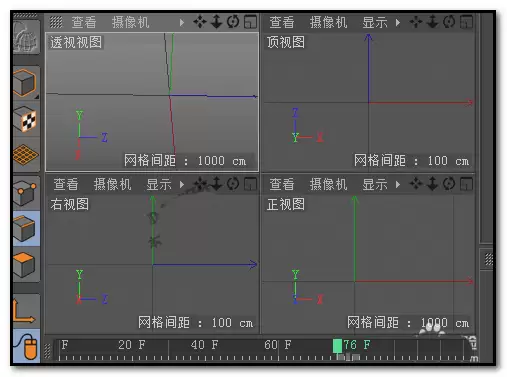The image size is (507, 377).
Task: Click the perspective viewport grip handle
Action: coord(56,22)
